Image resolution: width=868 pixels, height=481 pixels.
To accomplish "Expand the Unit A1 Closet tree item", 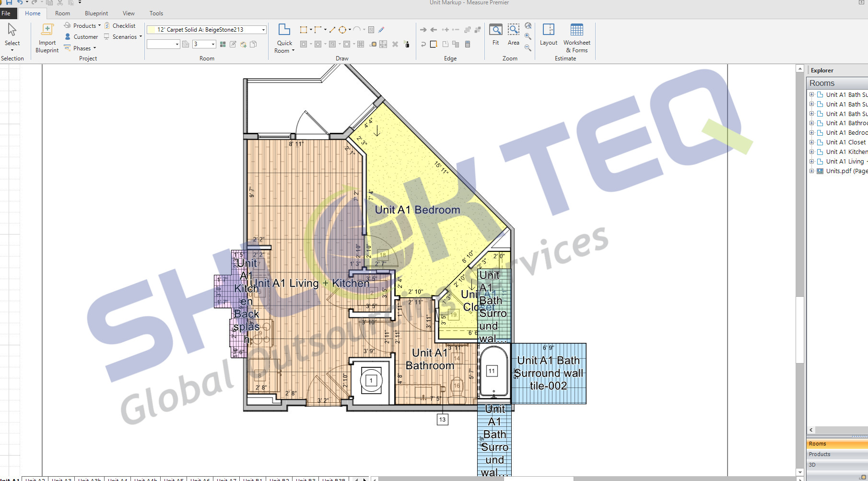I will tap(811, 142).
